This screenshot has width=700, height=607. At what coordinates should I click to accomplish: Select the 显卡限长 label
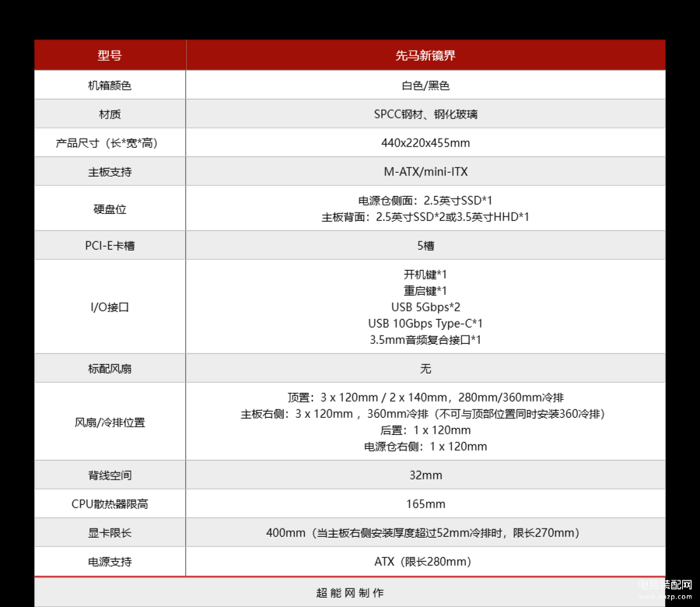click(110, 533)
